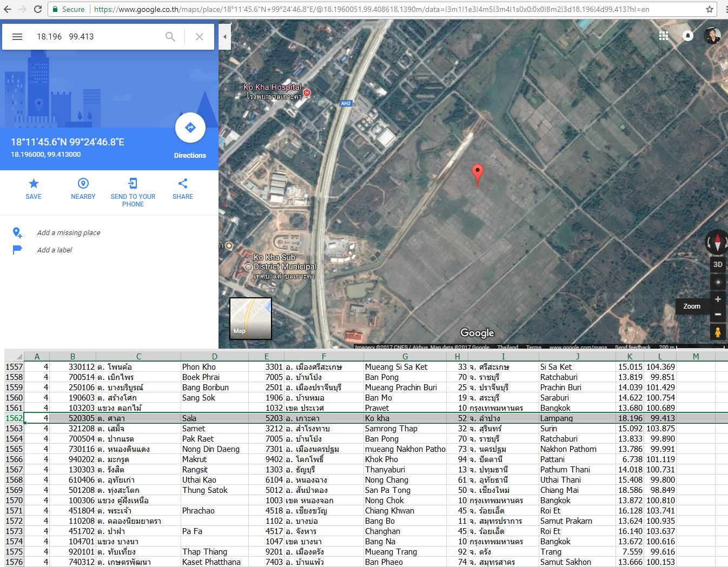Select column M header in spreadsheet
This screenshot has height=567, width=728.
pyautogui.click(x=696, y=356)
